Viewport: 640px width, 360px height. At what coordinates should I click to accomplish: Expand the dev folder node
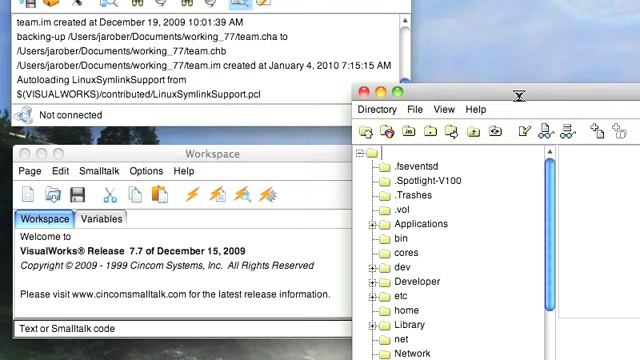[x=372, y=268]
